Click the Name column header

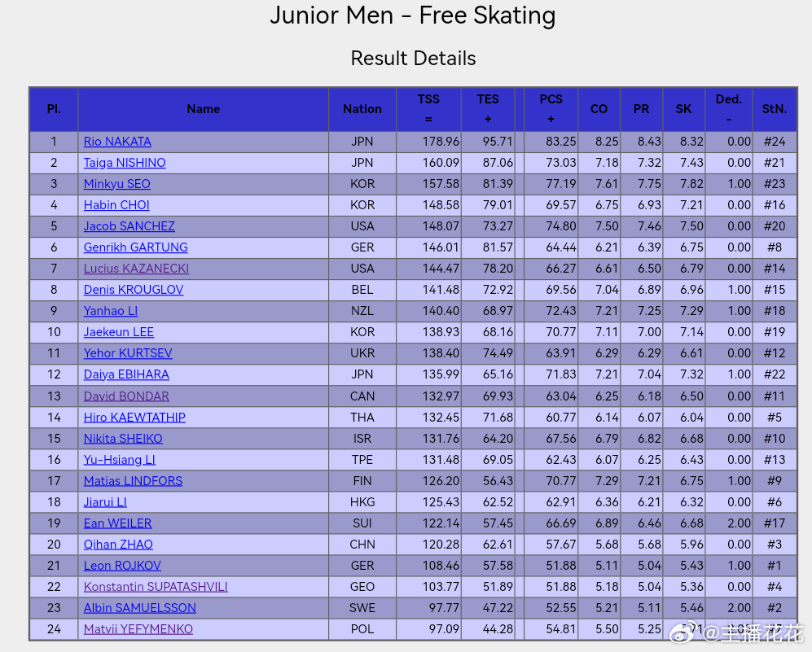click(x=203, y=109)
